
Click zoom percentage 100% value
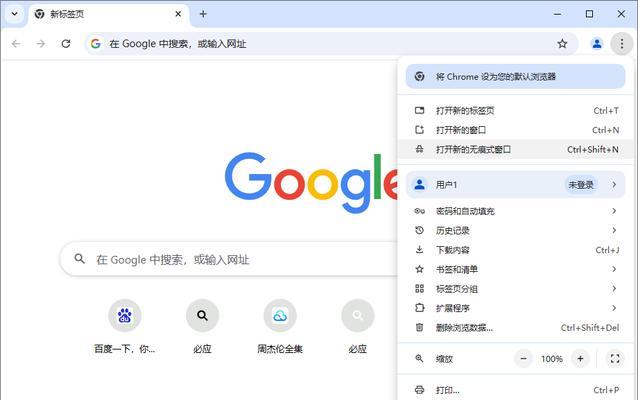(552, 359)
